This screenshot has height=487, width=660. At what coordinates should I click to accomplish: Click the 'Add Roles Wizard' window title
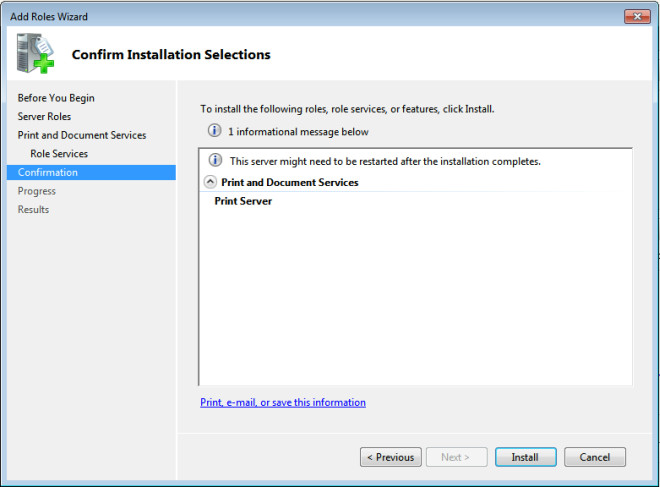(x=49, y=17)
